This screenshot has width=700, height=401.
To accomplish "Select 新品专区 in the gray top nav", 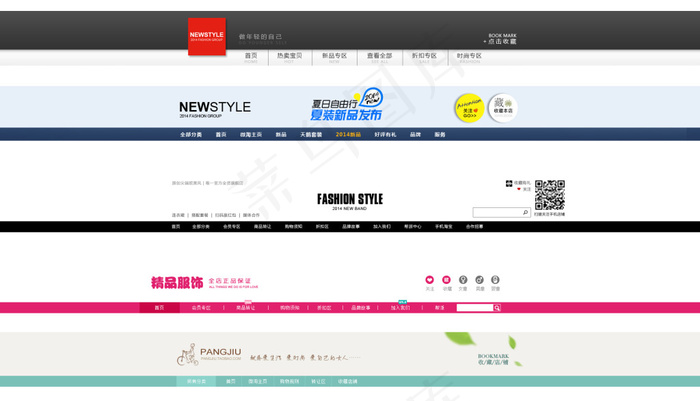I will (x=334, y=56).
